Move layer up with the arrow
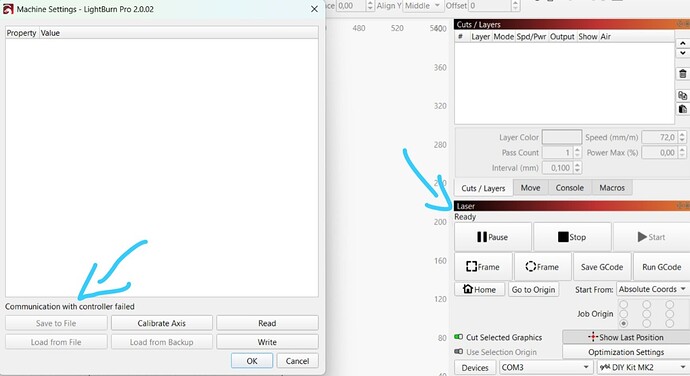Screen dimensions: 690x376 (683, 43)
